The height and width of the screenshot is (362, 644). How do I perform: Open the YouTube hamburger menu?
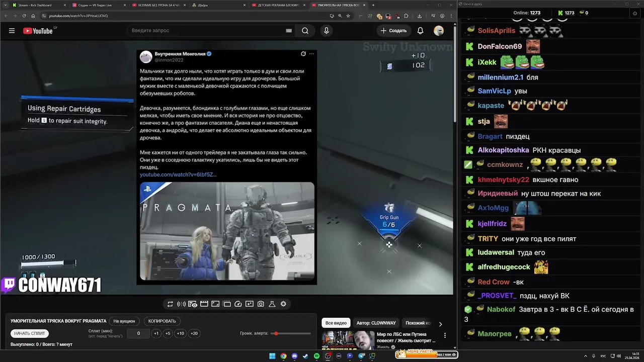tap(12, 31)
